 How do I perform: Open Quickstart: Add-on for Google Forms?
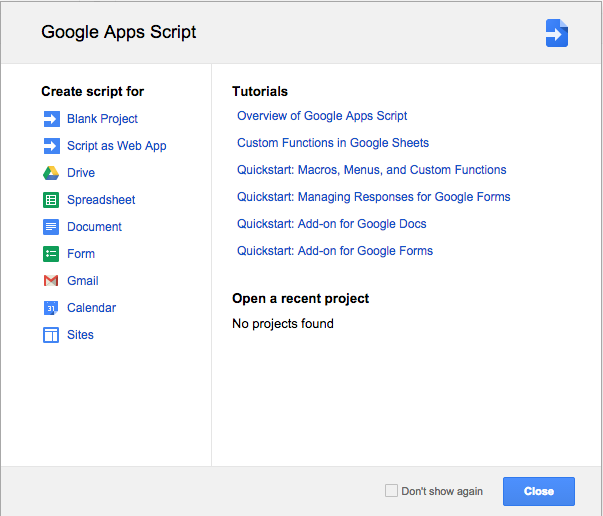click(x=335, y=251)
